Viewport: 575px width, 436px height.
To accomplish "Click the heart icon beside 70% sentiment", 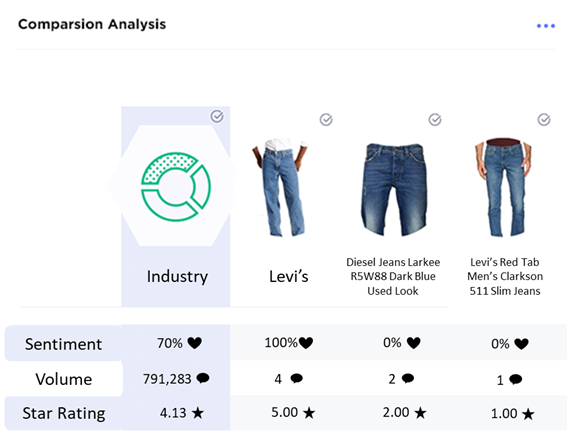I will point(194,343).
